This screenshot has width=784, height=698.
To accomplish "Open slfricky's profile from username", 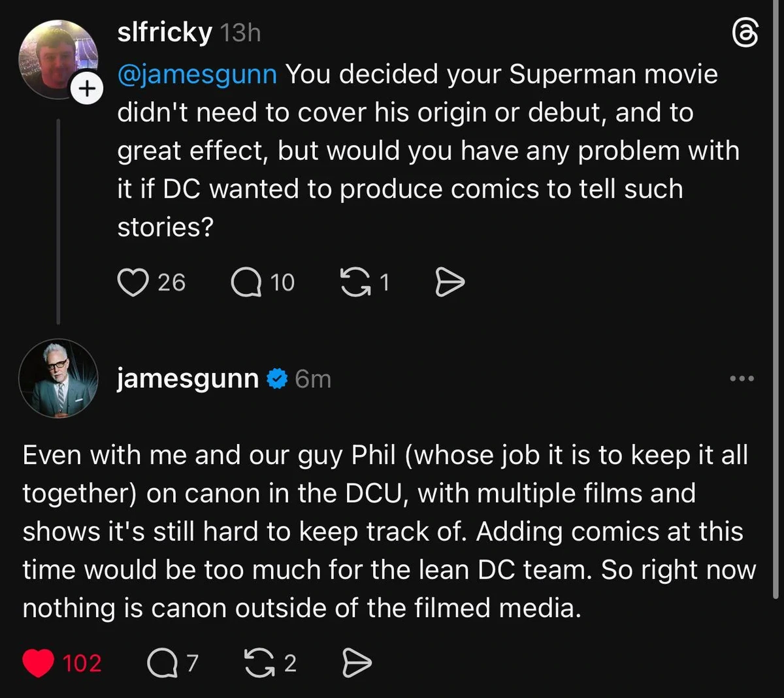I will coord(165,33).
